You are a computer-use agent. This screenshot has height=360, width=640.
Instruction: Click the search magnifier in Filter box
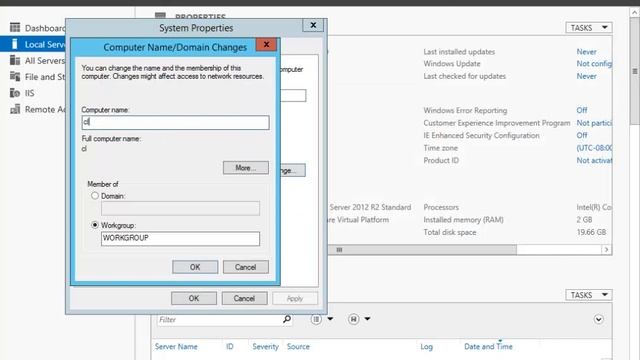[x=287, y=319]
